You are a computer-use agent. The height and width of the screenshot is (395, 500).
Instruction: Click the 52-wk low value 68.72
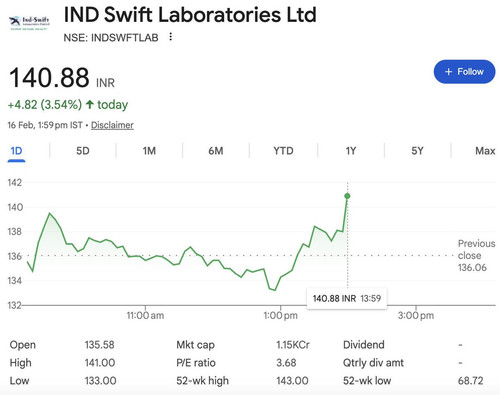coord(470,381)
